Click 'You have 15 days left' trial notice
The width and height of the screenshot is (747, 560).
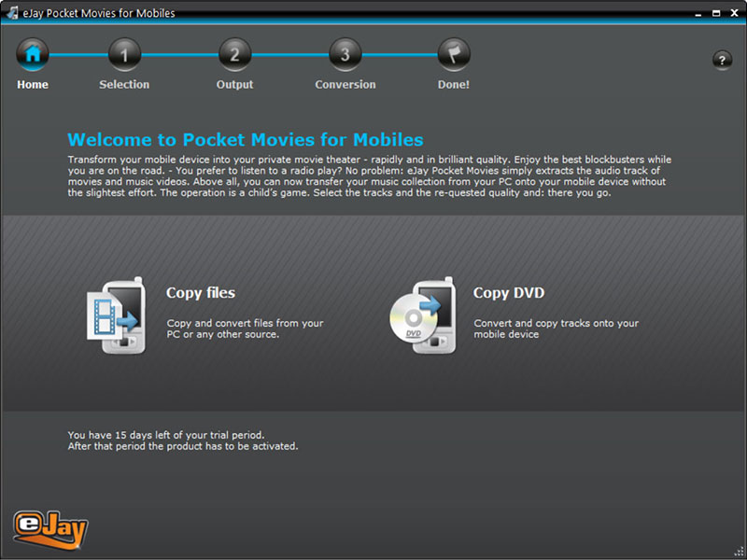[x=166, y=435]
